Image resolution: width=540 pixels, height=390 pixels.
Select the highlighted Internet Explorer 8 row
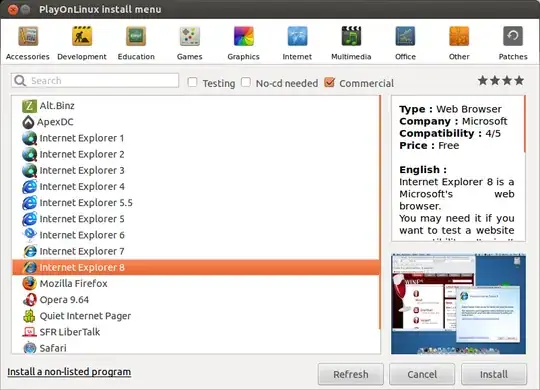pos(196,267)
